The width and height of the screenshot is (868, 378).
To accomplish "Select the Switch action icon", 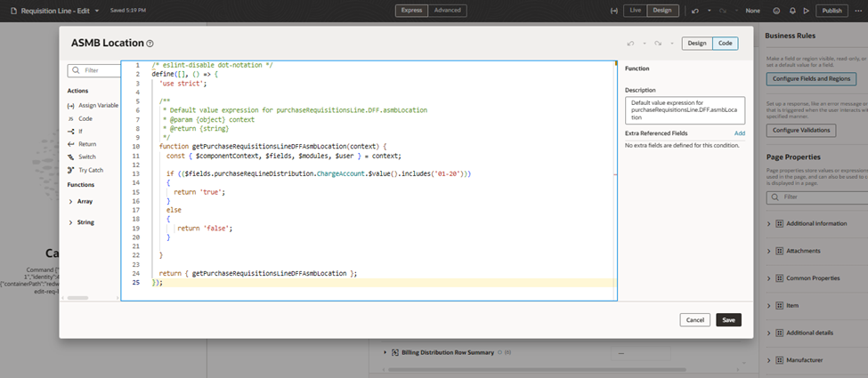I will click(x=70, y=157).
